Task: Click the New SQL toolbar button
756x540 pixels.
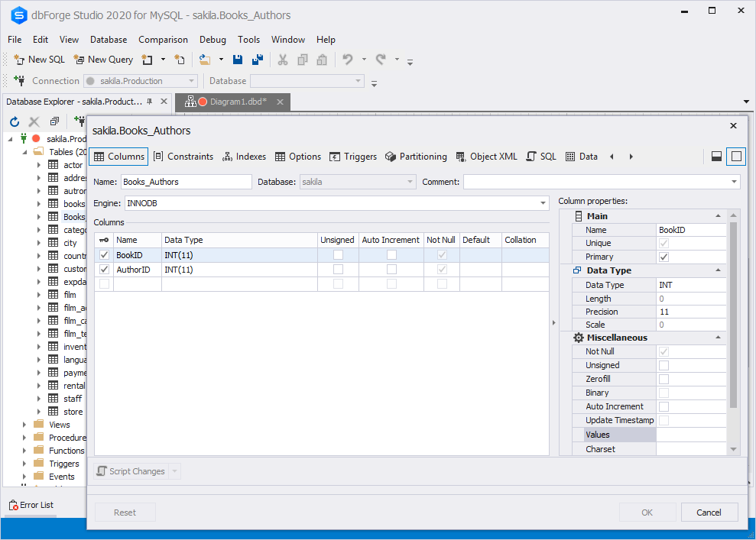Action: coord(39,60)
